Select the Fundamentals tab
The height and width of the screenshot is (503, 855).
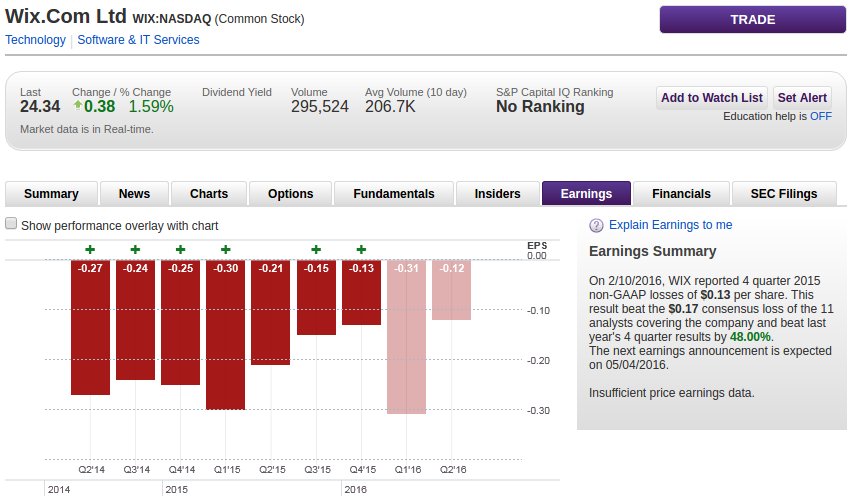394,194
